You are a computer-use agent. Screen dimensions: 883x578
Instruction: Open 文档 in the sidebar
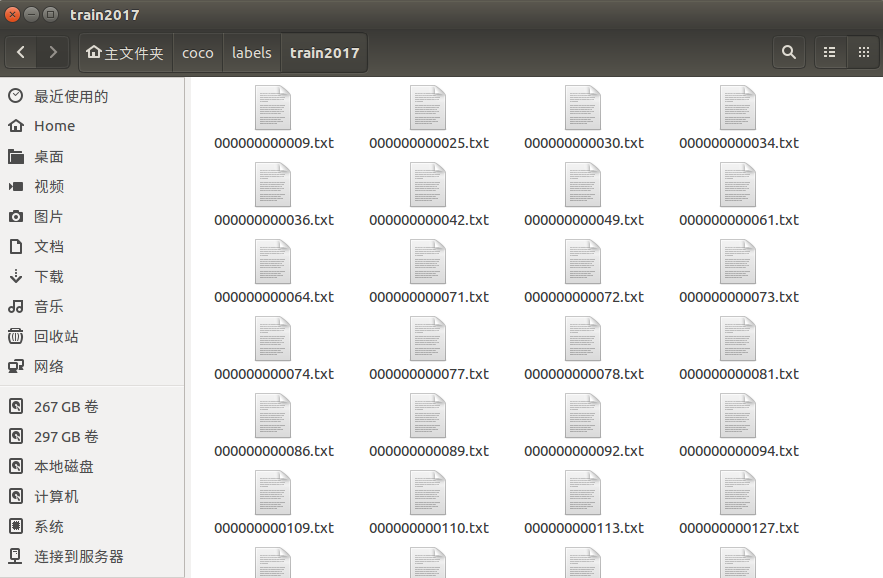pos(92,246)
